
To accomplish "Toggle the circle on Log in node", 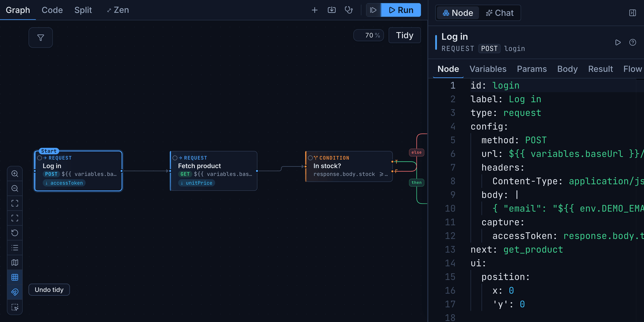I will pyautogui.click(x=39, y=158).
